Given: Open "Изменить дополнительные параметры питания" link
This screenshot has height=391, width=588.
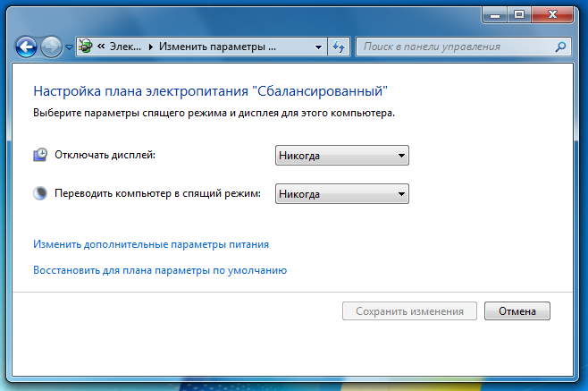Looking at the screenshot, I should [151, 244].
